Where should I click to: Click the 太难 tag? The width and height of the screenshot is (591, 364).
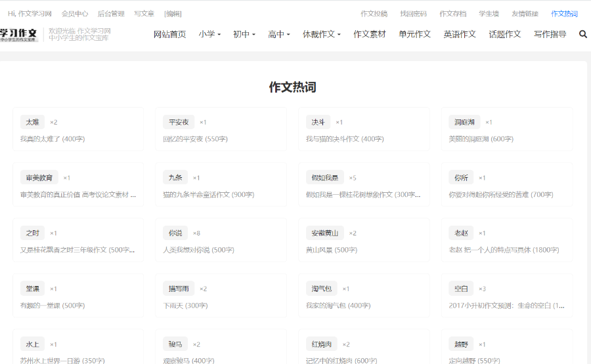pos(32,122)
